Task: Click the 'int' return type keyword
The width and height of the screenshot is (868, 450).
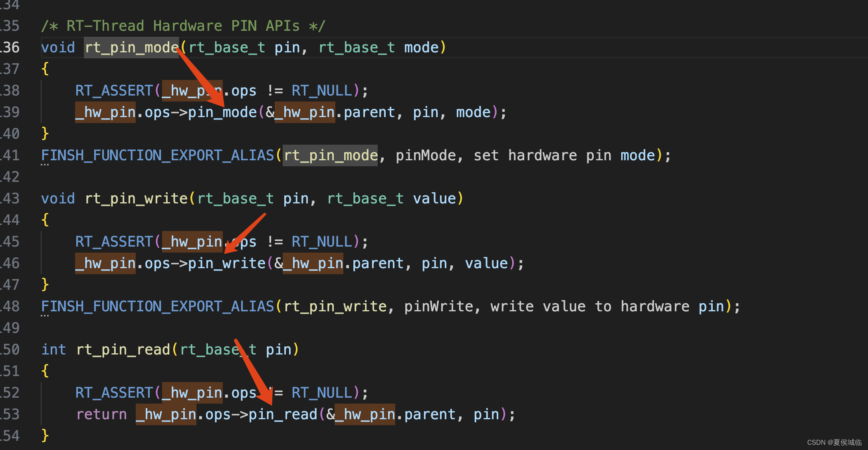Action: (x=54, y=350)
